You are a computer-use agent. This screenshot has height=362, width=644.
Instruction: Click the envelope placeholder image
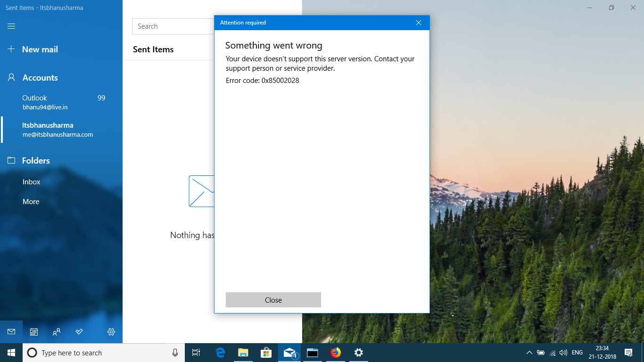click(202, 191)
